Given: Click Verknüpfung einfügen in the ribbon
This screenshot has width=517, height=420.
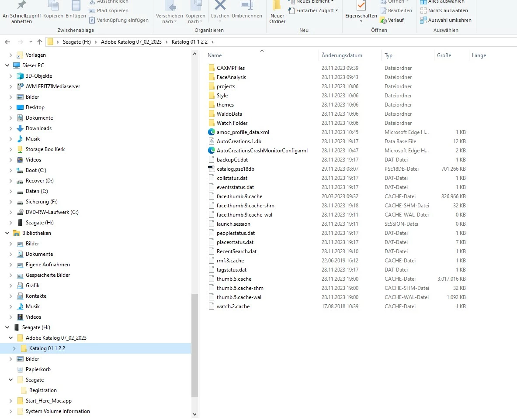Looking at the screenshot, I should pyautogui.click(x=119, y=20).
